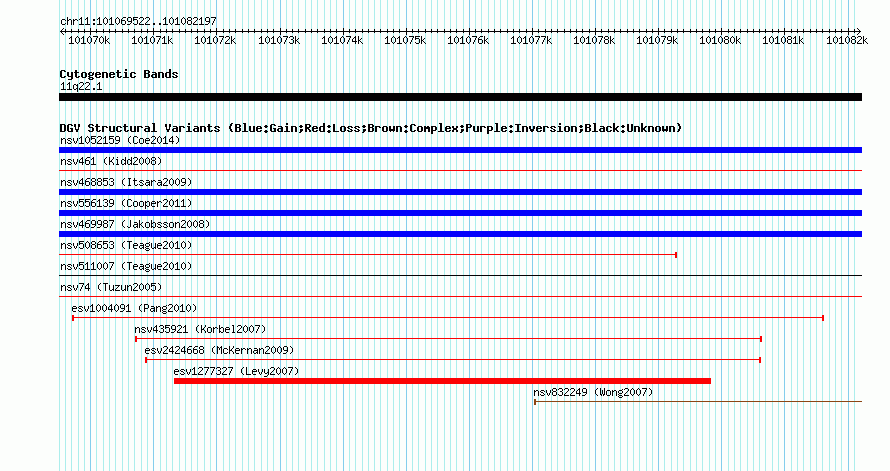This screenshot has width=890, height=471.
Task: Open esv1277327 (Levy2007) label
Action: (x=236, y=371)
